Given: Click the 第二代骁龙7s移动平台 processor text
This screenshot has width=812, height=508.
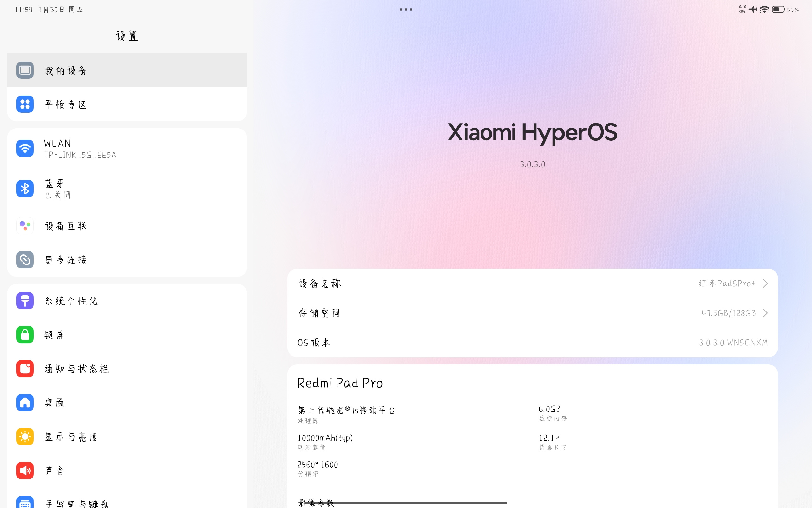Looking at the screenshot, I should 347,410.
